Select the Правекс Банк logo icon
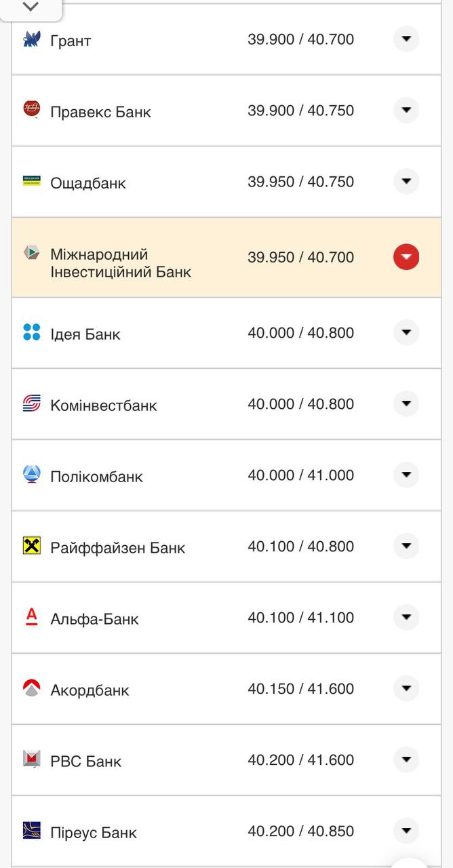Screen dimensions: 453x868 (31, 111)
